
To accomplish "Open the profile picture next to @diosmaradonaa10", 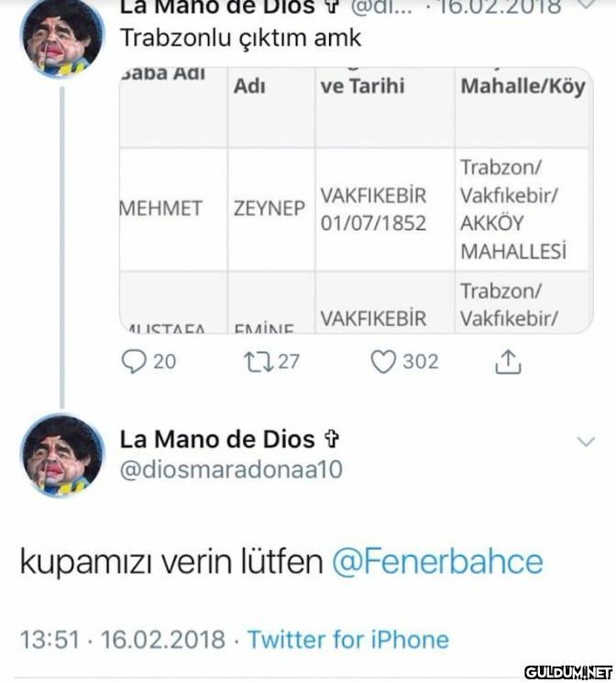I will point(61,455).
